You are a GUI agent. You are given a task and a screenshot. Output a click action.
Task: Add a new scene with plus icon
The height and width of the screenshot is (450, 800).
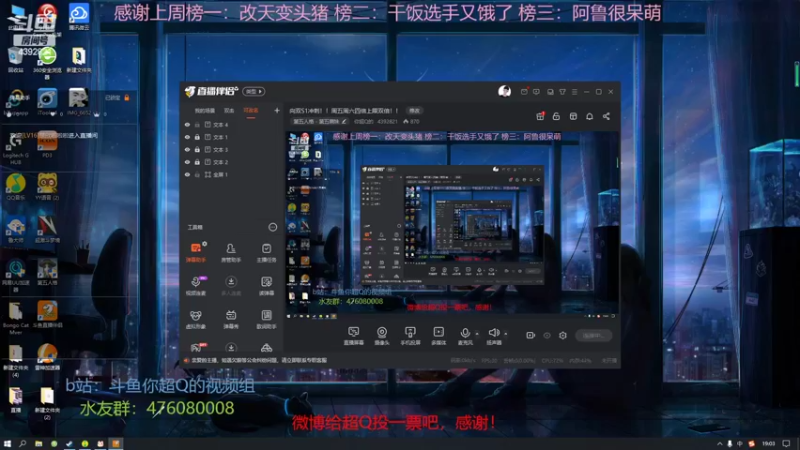277,110
